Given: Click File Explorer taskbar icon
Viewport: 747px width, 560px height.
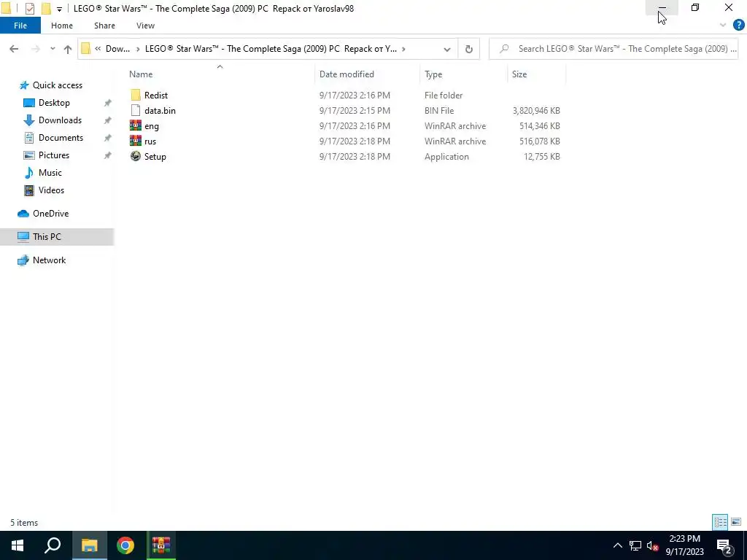Looking at the screenshot, I should click(x=89, y=545).
